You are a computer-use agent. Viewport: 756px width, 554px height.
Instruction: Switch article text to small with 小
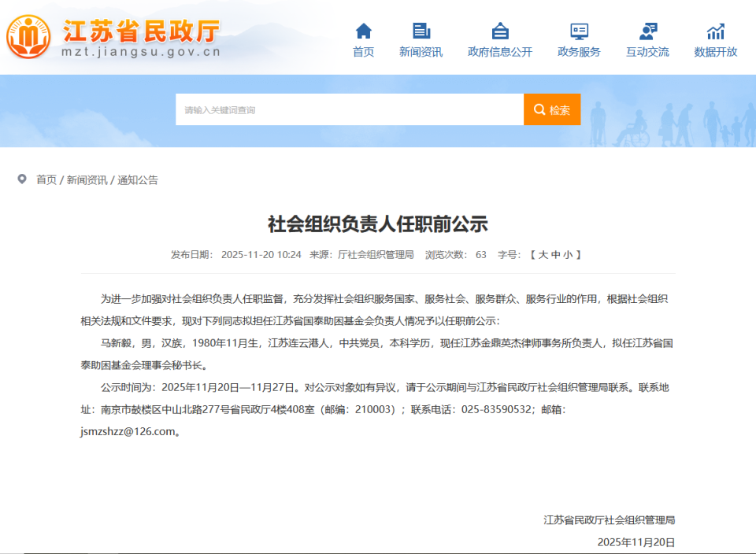[x=566, y=253]
